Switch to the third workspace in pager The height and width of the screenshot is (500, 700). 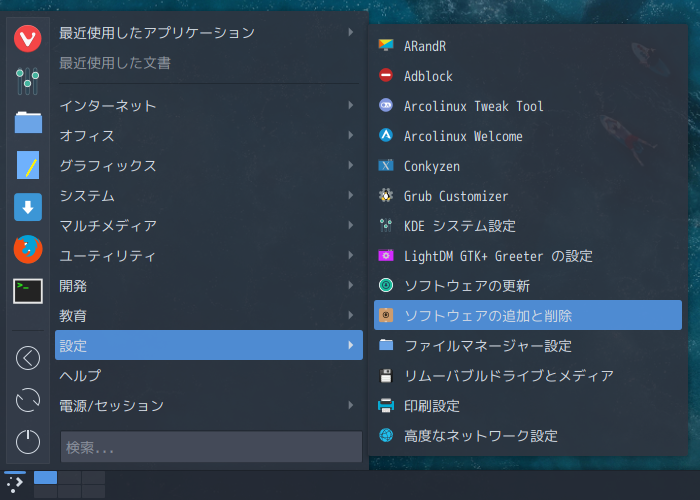tap(93, 477)
